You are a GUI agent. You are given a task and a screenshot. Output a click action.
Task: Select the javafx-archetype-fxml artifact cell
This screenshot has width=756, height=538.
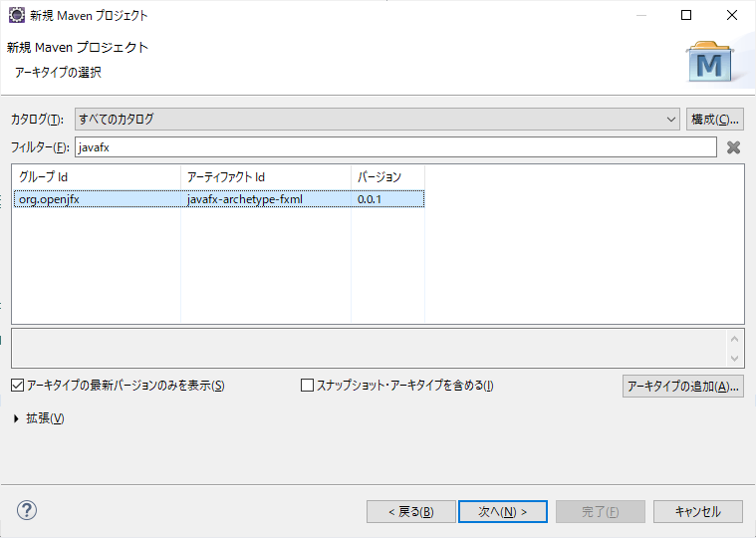tap(266, 199)
